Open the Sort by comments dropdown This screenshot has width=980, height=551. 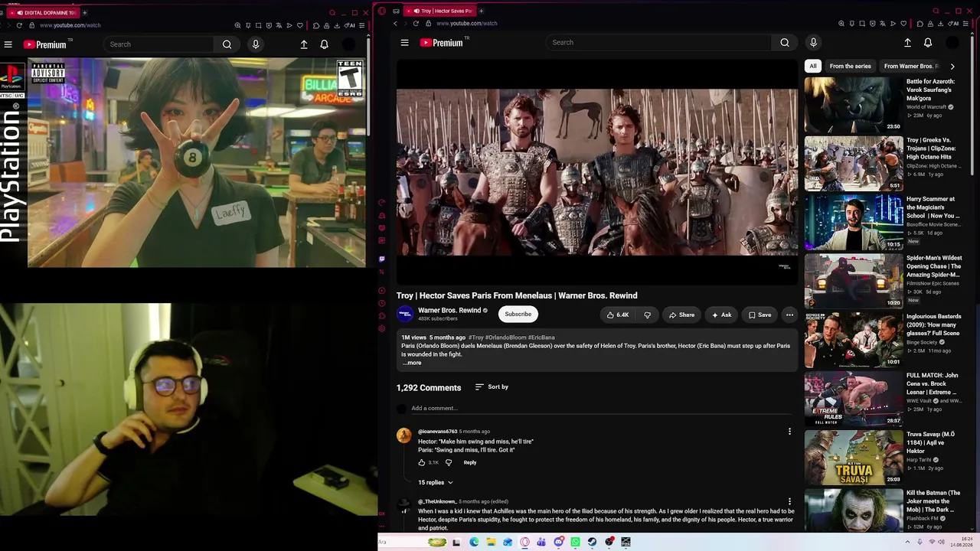coord(492,387)
